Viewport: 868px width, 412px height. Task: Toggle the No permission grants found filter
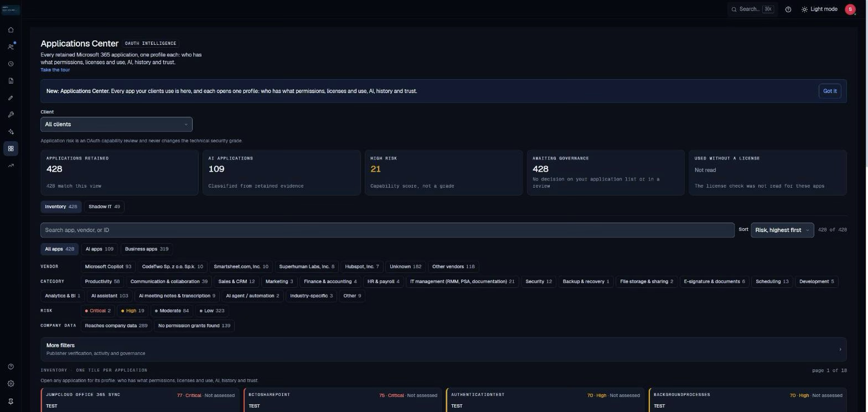pos(194,326)
